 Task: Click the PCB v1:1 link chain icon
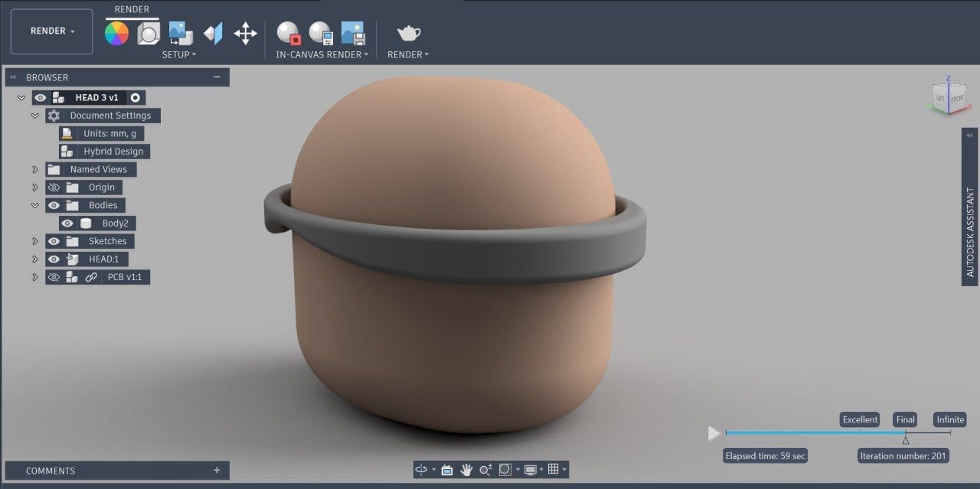point(91,277)
